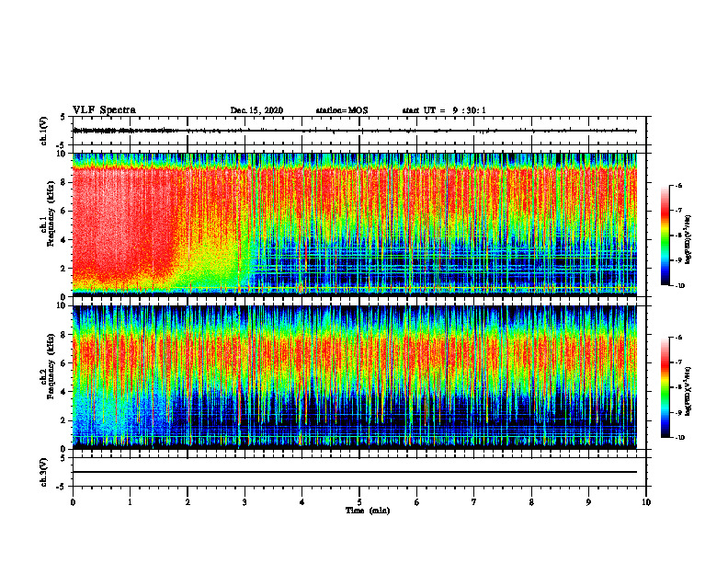Click the ch.1 color bar "-6" label
This screenshot has height=563, width=728.
point(679,186)
